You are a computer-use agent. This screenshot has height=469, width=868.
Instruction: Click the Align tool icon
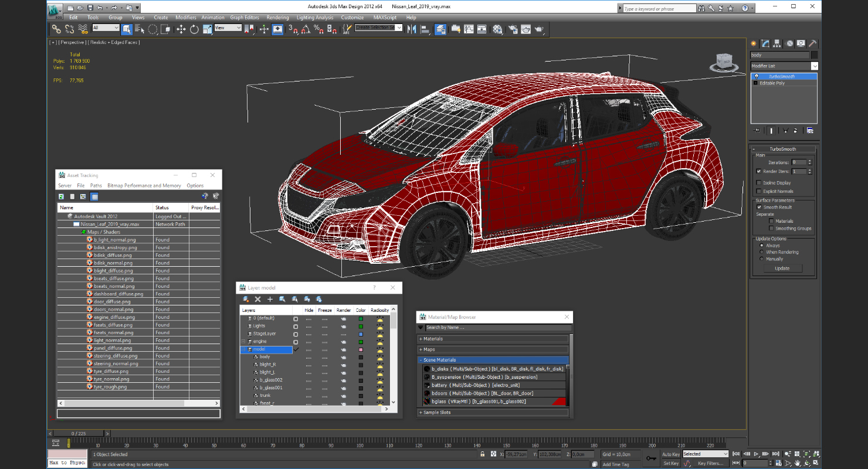425,29
